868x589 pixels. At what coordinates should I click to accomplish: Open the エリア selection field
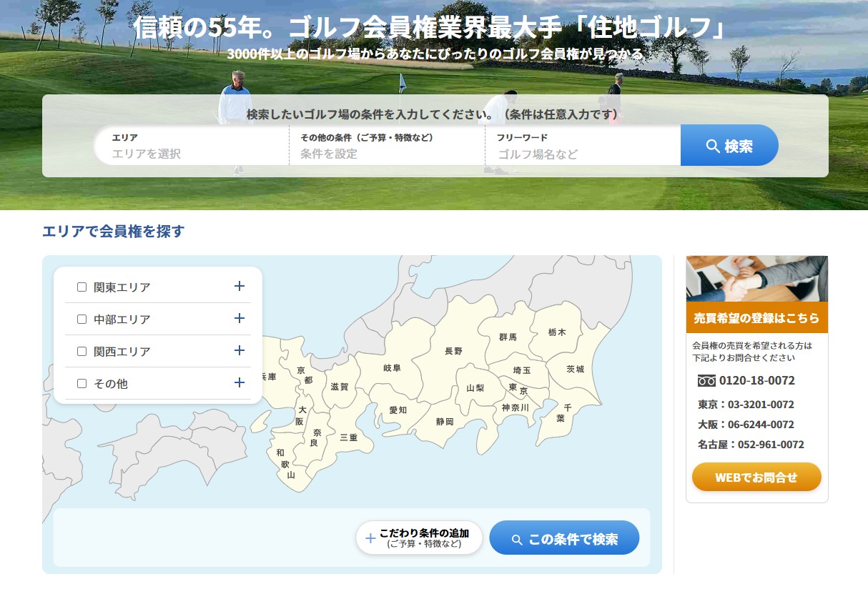192,153
